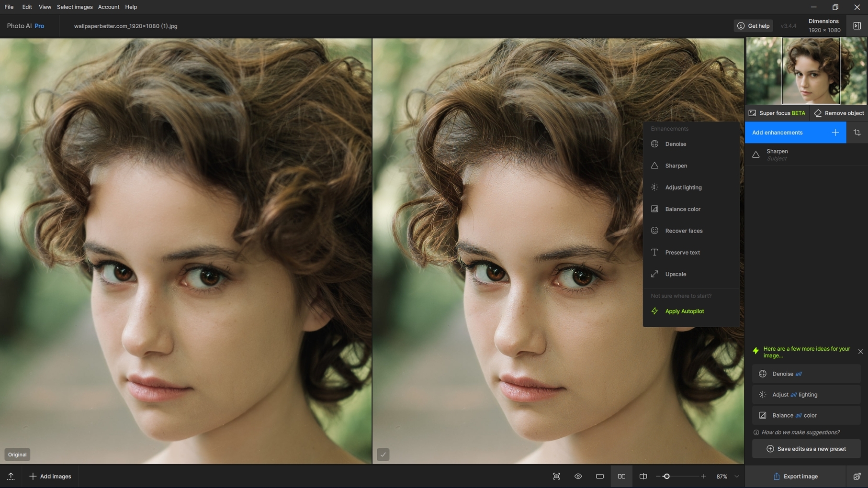Toggle the eye preview visibility icon
The width and height of the screenshot is (868, 488).
578,477
